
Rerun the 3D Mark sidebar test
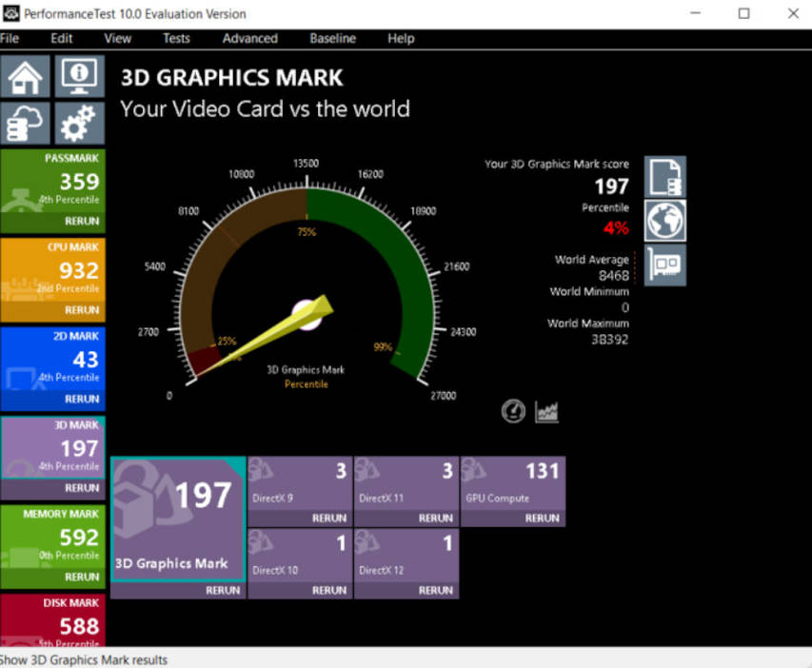tap(82, 488)
